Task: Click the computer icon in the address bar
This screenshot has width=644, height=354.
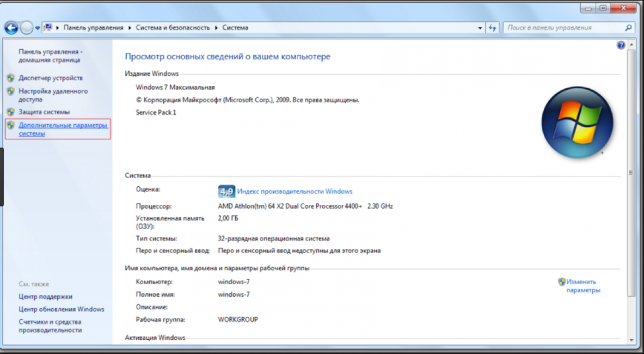Action: pyautogui.click(x=47, y=27)
